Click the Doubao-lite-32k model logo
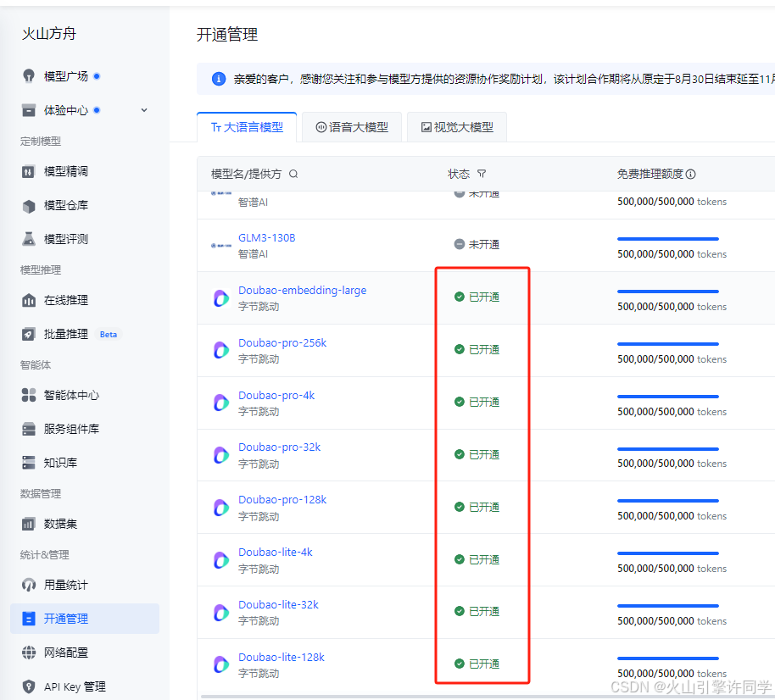This screenshot has height=700, width=775. (x=221, y=613)
